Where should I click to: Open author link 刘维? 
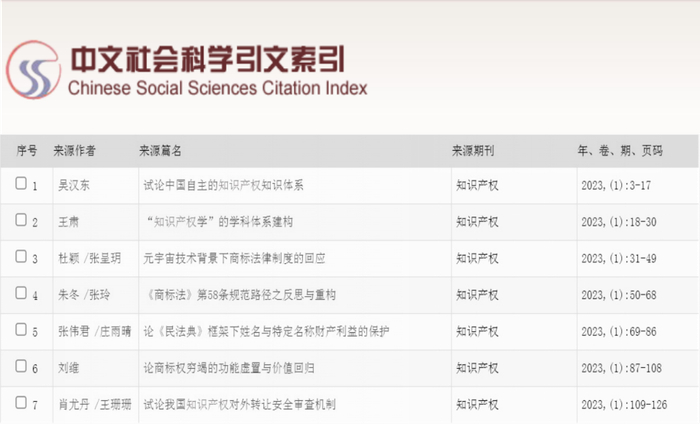(69, 368)
